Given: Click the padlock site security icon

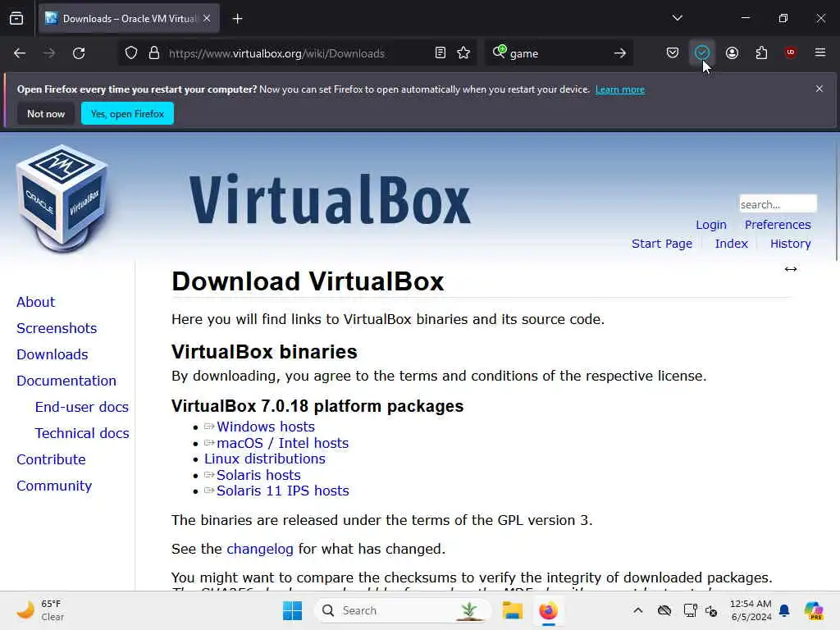Looking at the screenshot, I should click(154, 53).
